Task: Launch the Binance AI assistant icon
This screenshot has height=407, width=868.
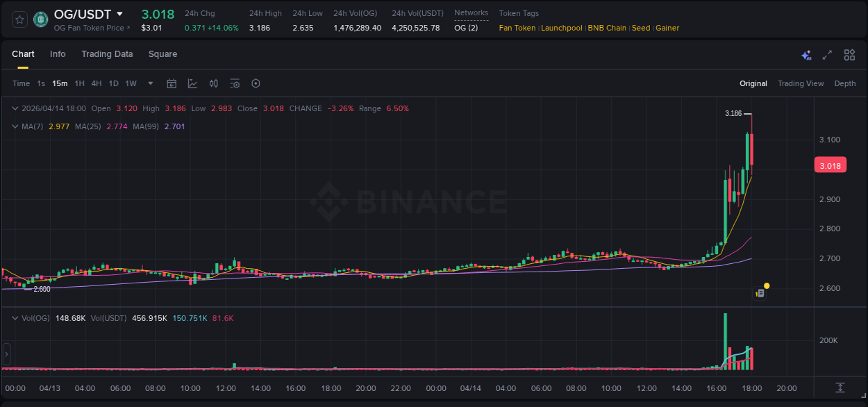Action: tap(806, 54)
